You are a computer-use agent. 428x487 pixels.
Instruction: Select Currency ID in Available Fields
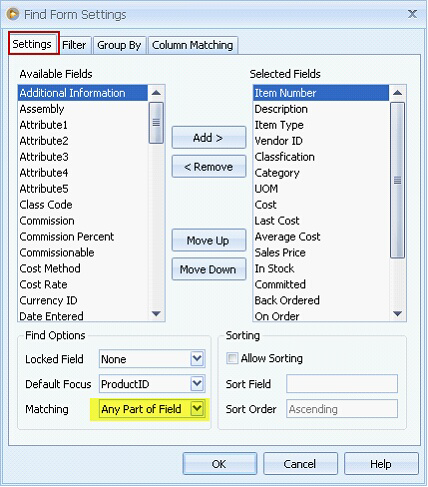(x=83, y=301)
